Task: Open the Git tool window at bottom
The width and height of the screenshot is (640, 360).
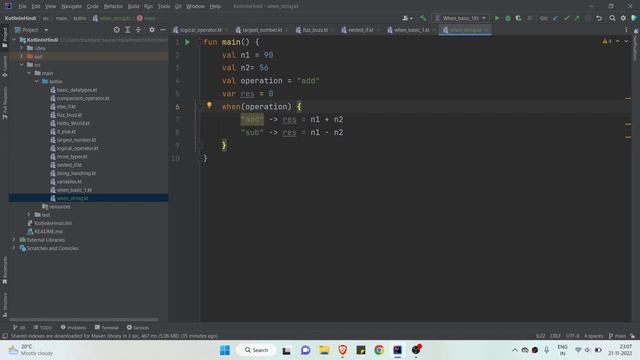Action: coord(19,327)
